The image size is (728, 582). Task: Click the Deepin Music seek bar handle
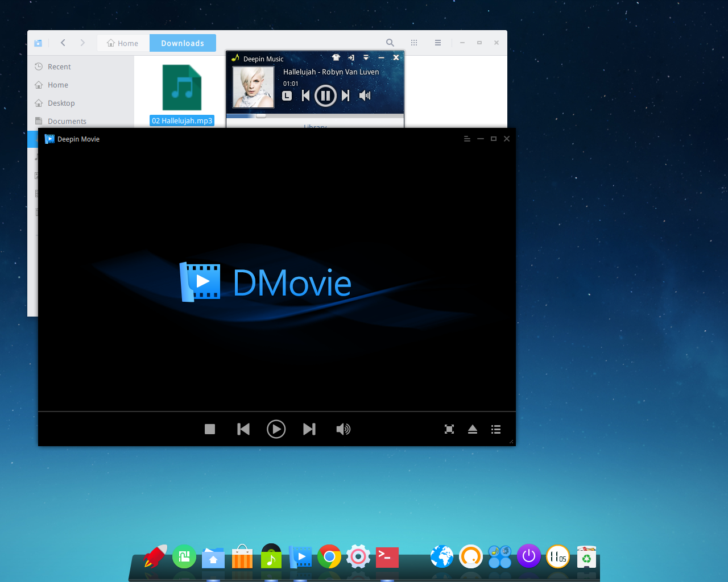(260, 115)
